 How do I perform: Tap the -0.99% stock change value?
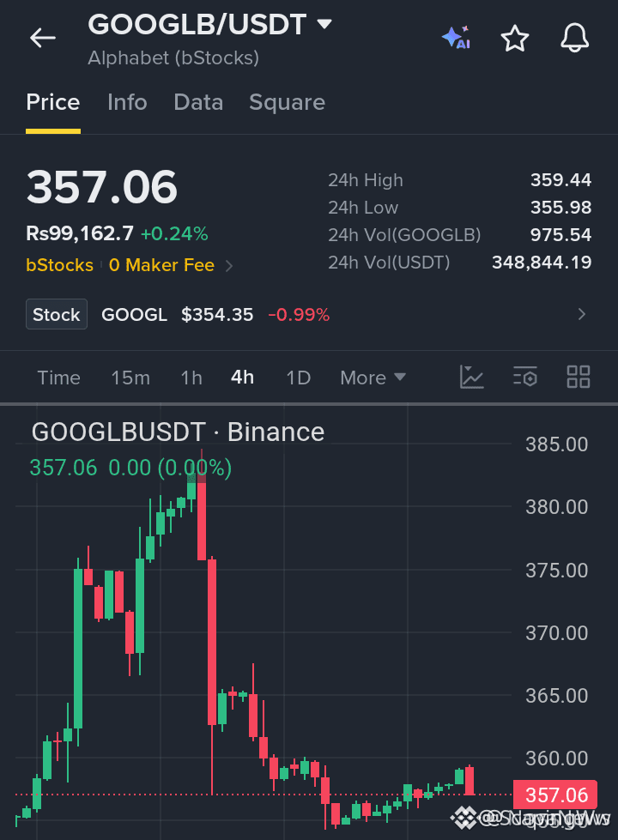299,315
